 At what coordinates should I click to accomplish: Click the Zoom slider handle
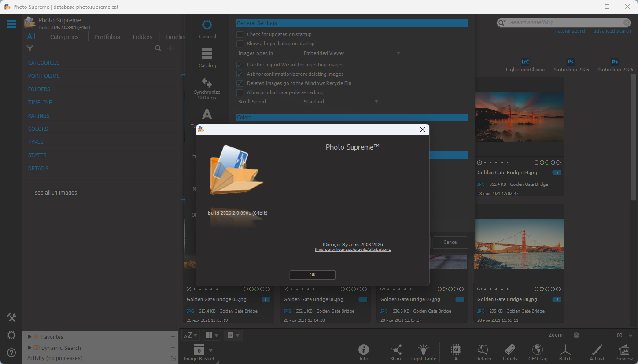click(576, 335)
